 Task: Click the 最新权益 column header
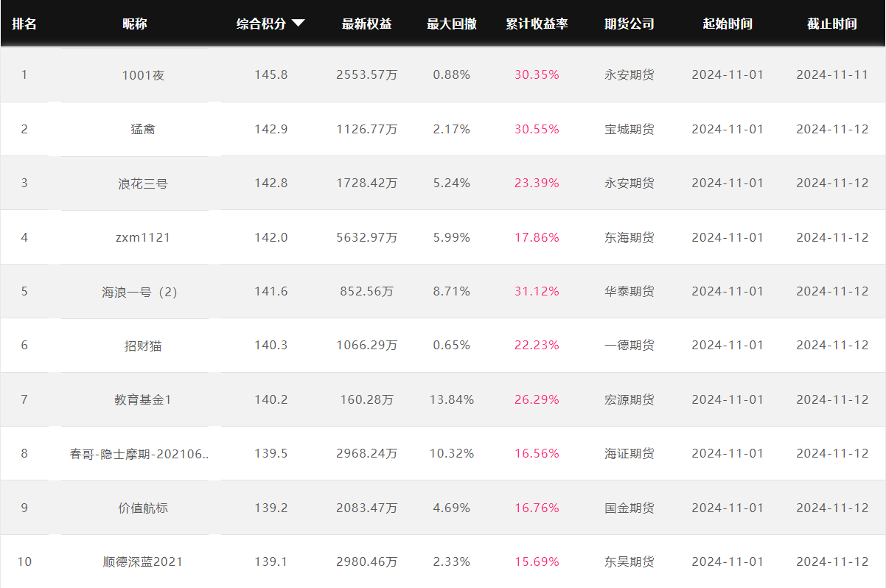[x=366, y=24]
